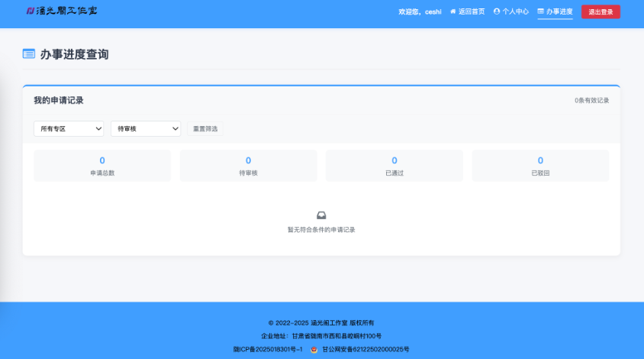The height and width of the screenshot is (359, 644).
Task: Click the 申请总数 statistics card
Action: pos(102,166)
